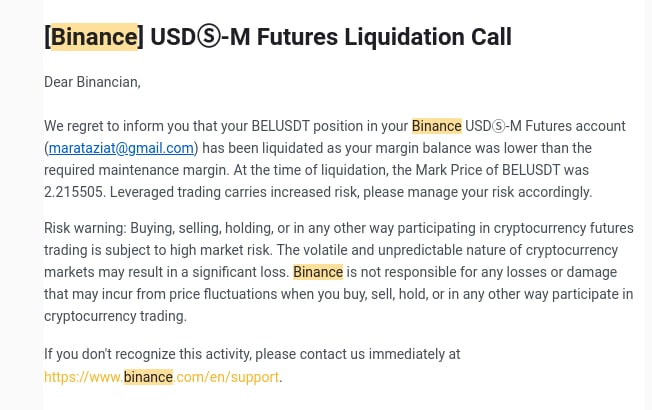Click highlighted Binance before 'USDⓈ-M Futures account'
This screenshot has height=410, width=652.
coord(437,126)
